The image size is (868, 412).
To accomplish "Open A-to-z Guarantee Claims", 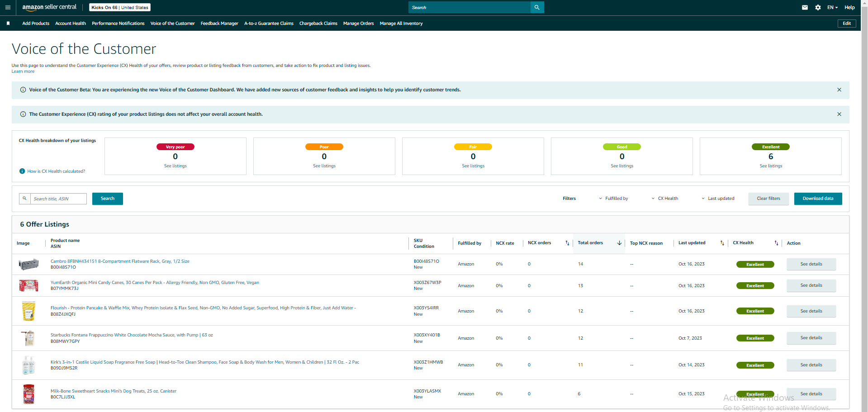I will 269,24.
